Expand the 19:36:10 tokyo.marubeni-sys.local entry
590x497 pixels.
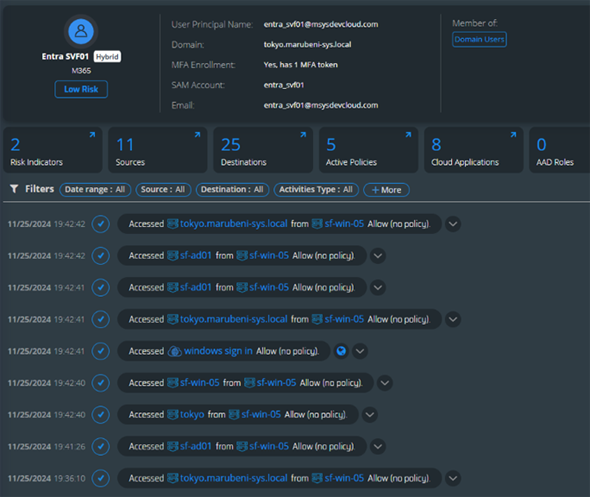pyautogui.click(x=453, y=478)
